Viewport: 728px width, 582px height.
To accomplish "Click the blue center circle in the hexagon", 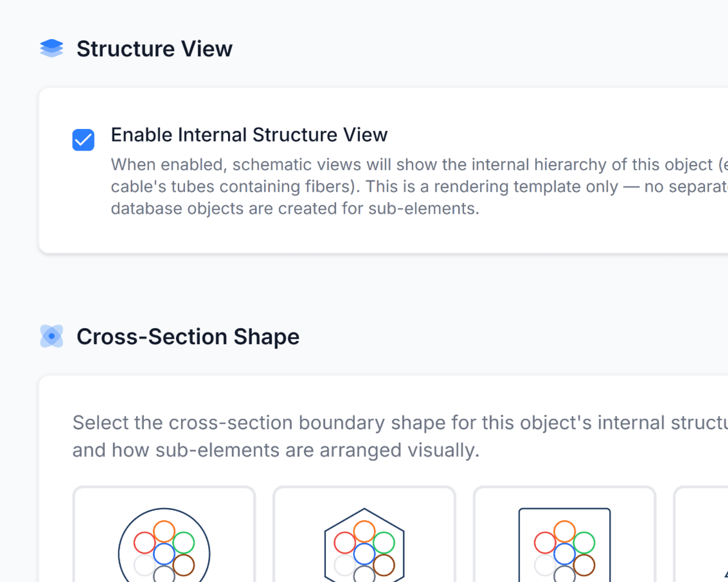I will coord(364,554).
